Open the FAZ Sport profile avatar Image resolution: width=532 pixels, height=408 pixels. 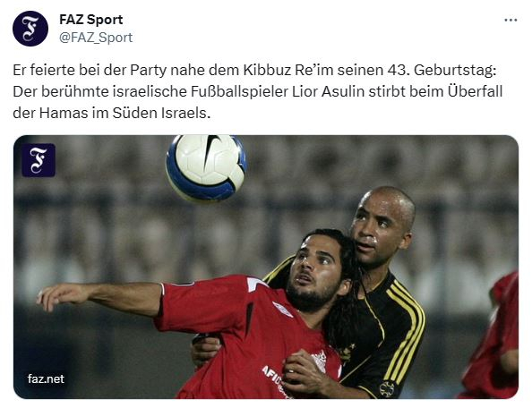coord(30,29)
